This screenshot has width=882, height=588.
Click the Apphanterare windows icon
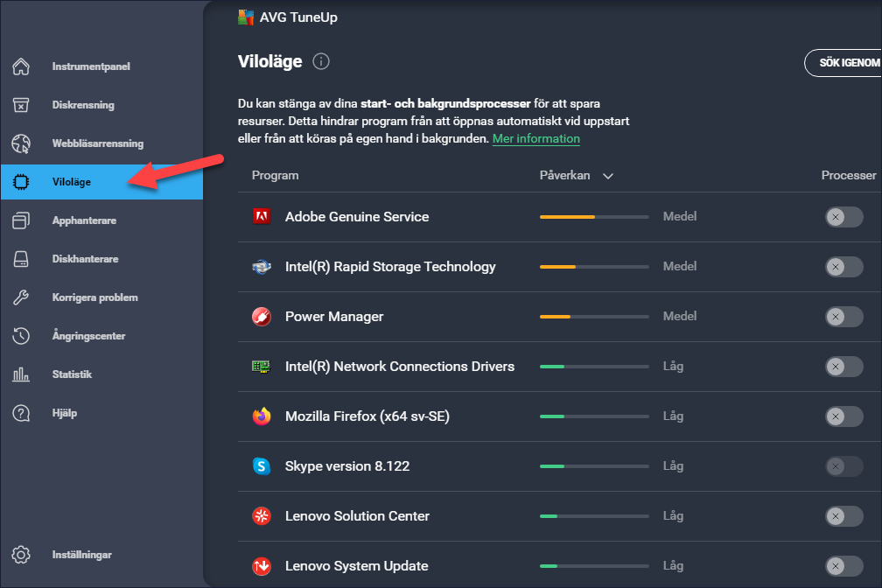tap(21, 220)
